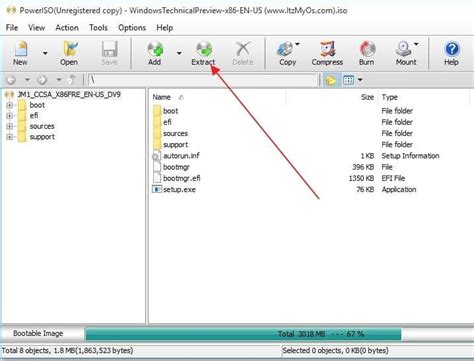Open the Tools menu

click(98, 28)
